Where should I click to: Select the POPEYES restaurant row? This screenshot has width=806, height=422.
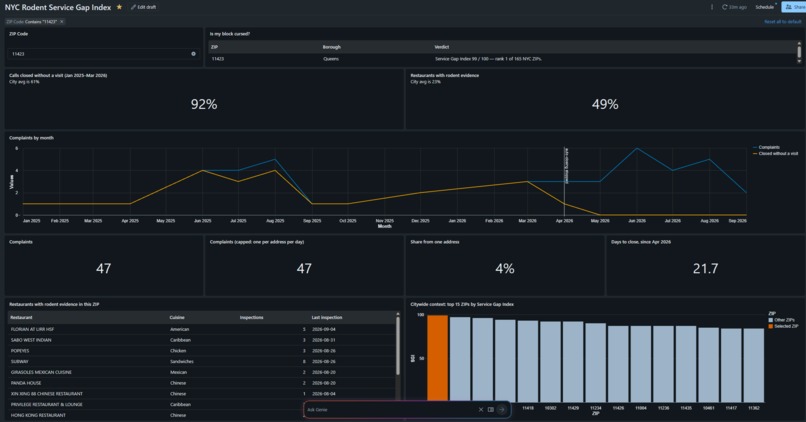click(202, 351)
